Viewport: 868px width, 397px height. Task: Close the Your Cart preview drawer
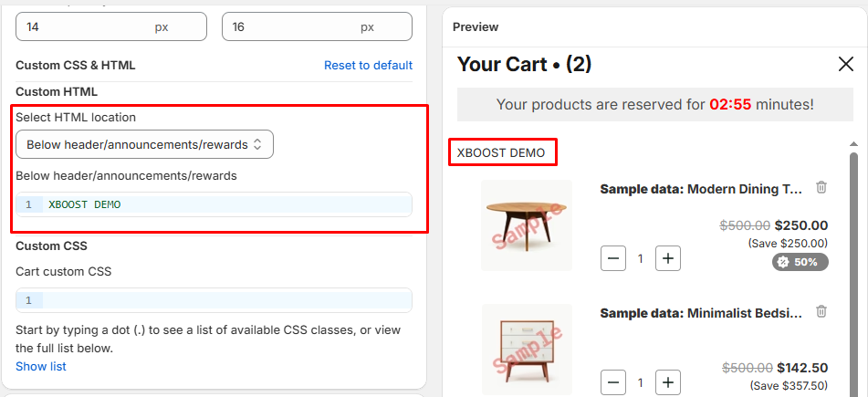coord(845,64)
